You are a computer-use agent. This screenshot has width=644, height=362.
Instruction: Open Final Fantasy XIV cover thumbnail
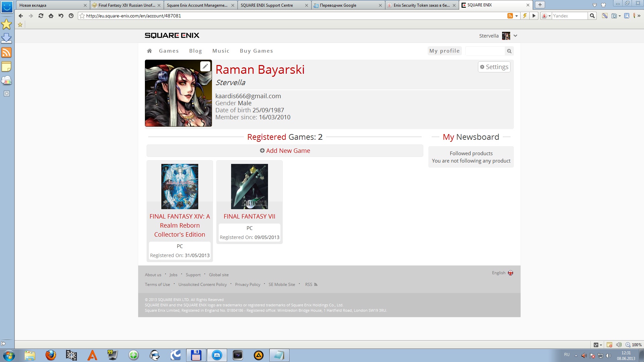click(x=180, y=186)
